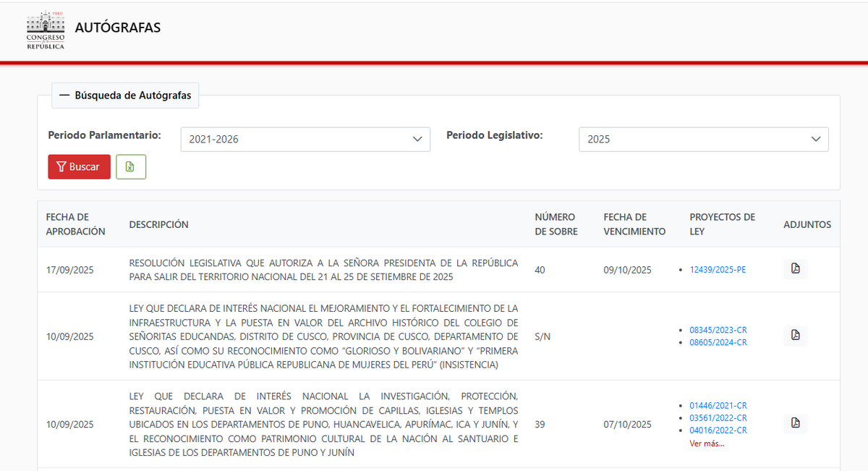Open the Periodo Legislativo dropdown
This screenshot has height=471, width=868.
[704, 139]
